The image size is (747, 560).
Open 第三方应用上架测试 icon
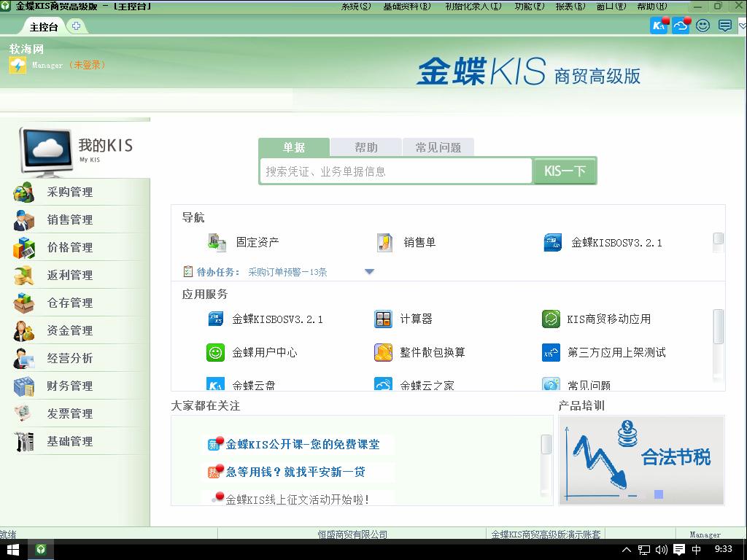(551, 352)
